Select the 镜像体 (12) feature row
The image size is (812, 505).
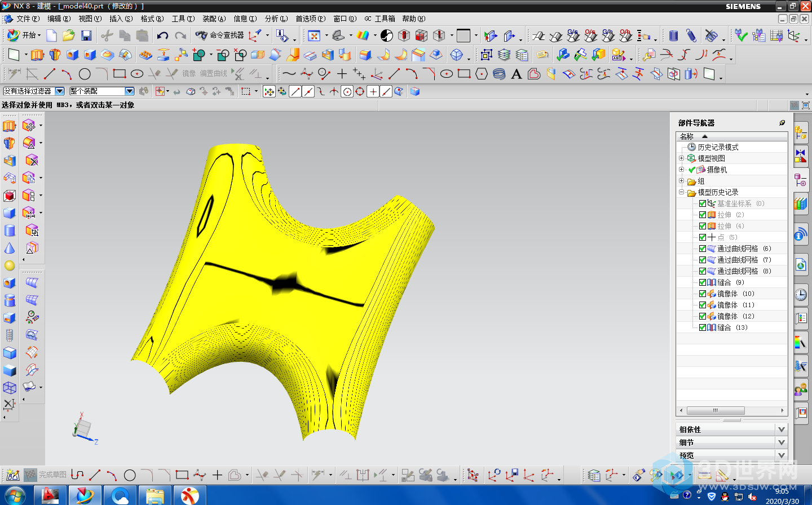pyautogui.click(x=731, y=316)
